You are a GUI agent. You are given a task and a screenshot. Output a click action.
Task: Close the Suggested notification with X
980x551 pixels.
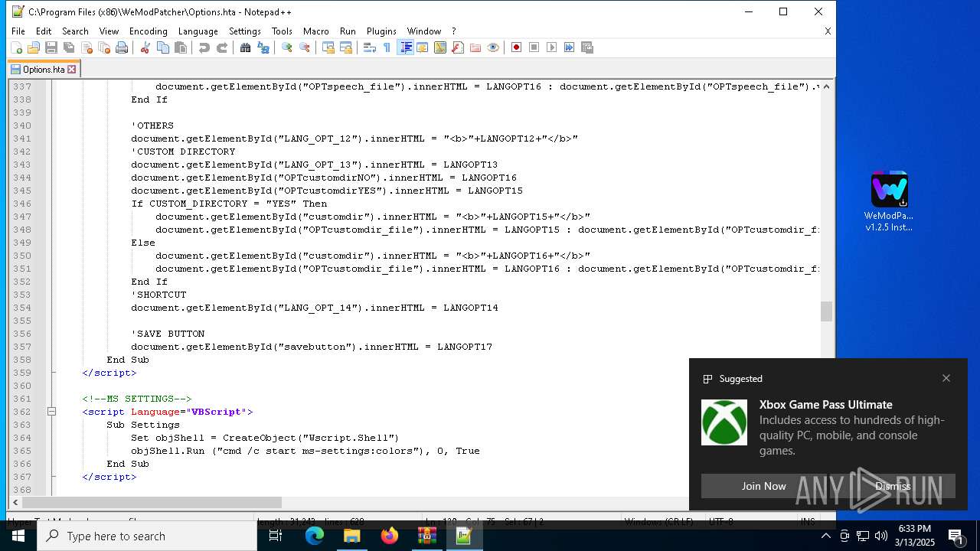pos(946,378)
